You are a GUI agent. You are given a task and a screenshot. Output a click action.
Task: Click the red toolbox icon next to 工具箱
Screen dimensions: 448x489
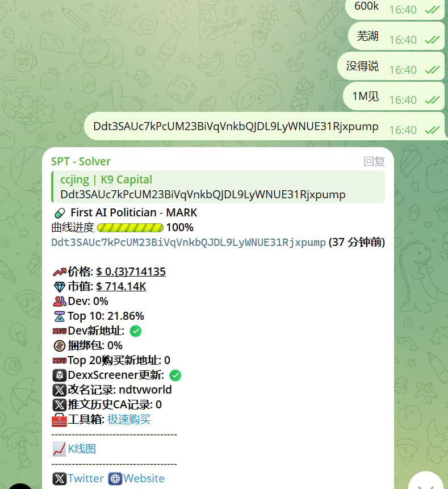pos(59,420)
